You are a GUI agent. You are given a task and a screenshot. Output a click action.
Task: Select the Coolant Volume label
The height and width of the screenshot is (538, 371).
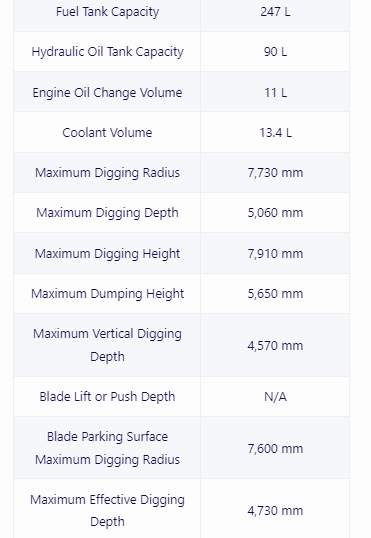pyautogui.click(x=107, y=132)
